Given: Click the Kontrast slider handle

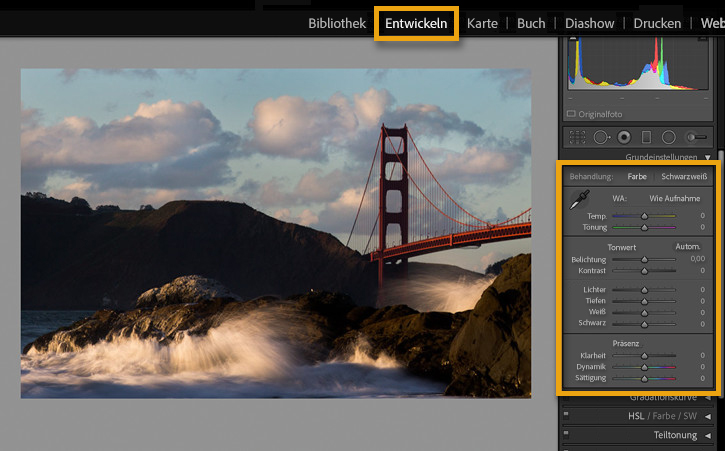Looking at the screenshot, I should [x=644, y=271].
